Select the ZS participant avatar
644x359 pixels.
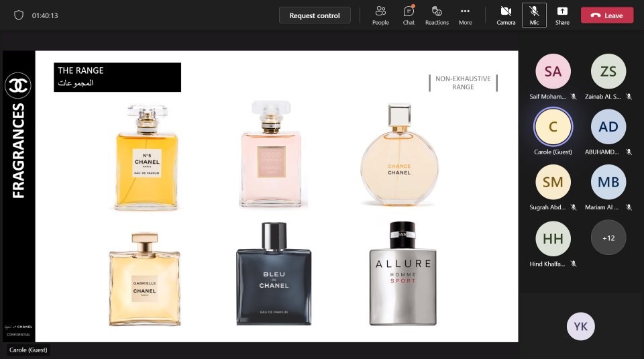click(x=608, y=72)
